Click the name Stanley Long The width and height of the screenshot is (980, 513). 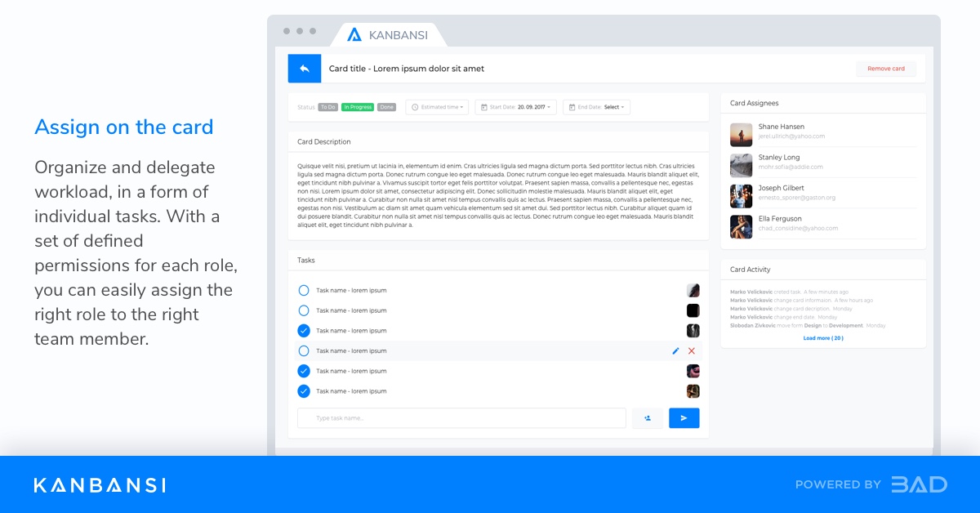(779, 157)
